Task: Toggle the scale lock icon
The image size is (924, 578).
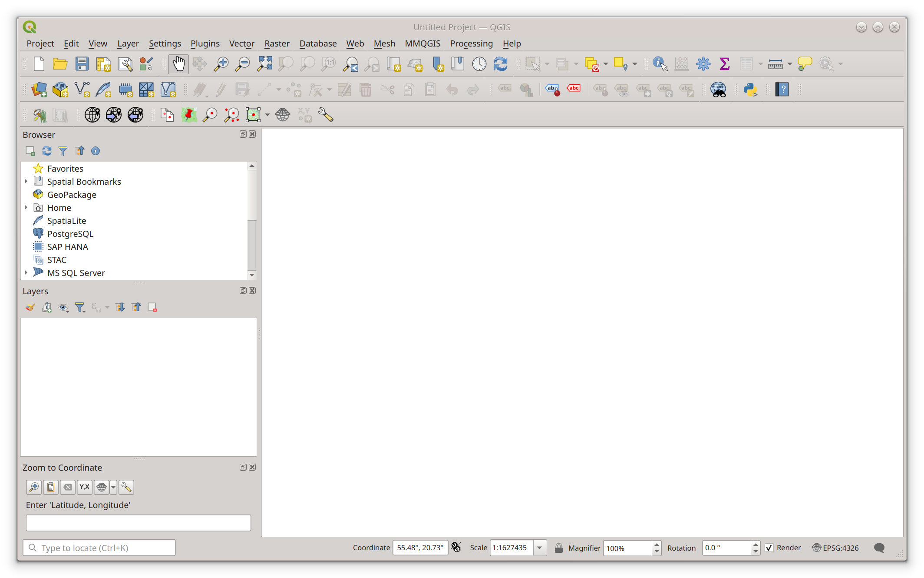Action: [x=559, y=548]
